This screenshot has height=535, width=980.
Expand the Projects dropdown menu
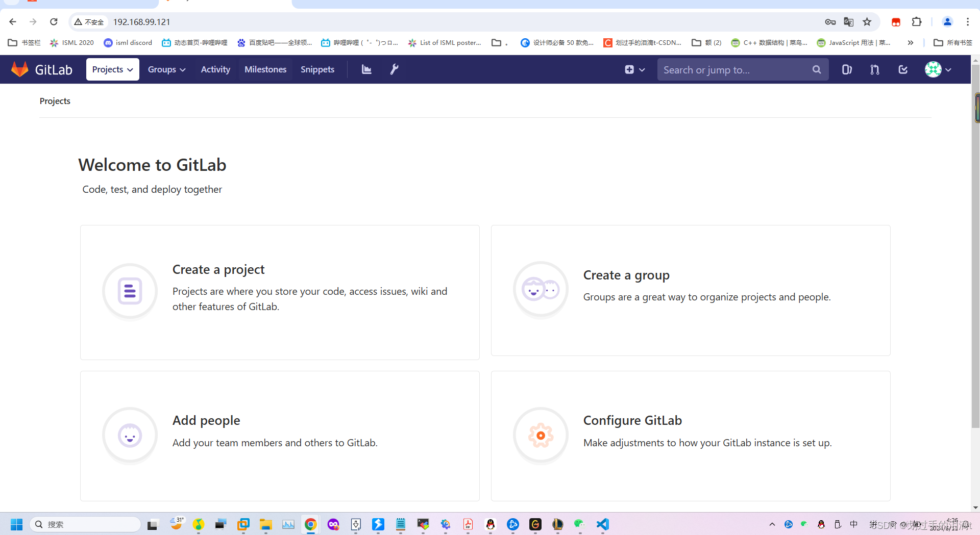(112, 69)
